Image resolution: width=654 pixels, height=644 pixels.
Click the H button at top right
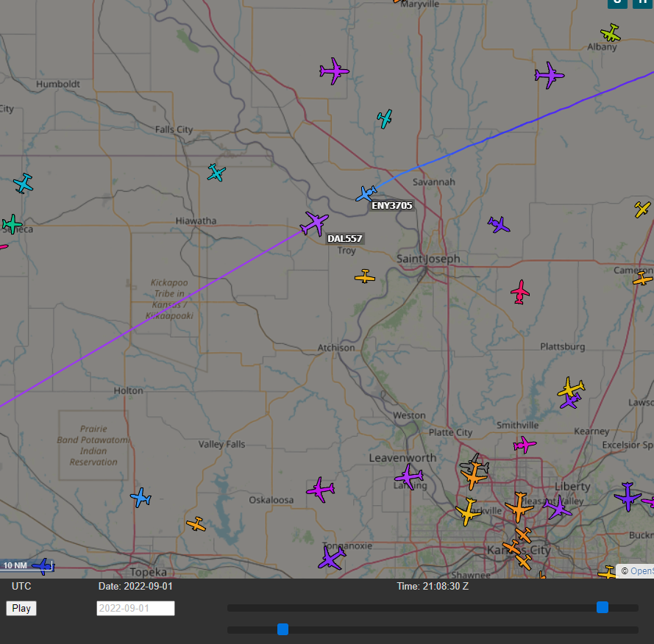pos(643,2)
